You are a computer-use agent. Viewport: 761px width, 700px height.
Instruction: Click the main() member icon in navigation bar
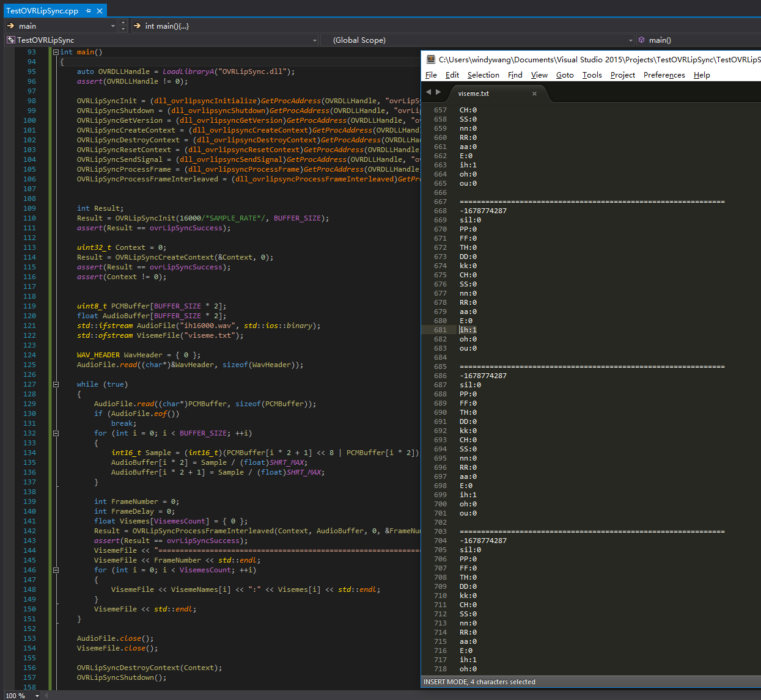[x=641, y=40]
